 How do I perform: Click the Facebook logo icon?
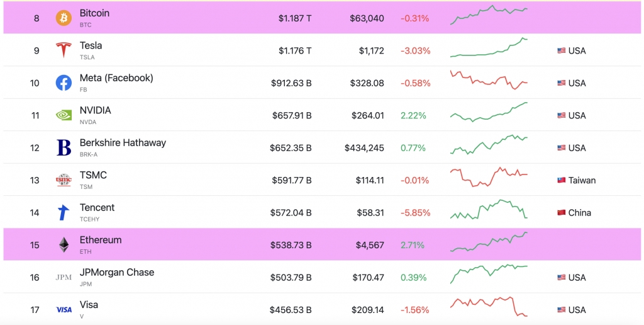click(x=64, y=83)
